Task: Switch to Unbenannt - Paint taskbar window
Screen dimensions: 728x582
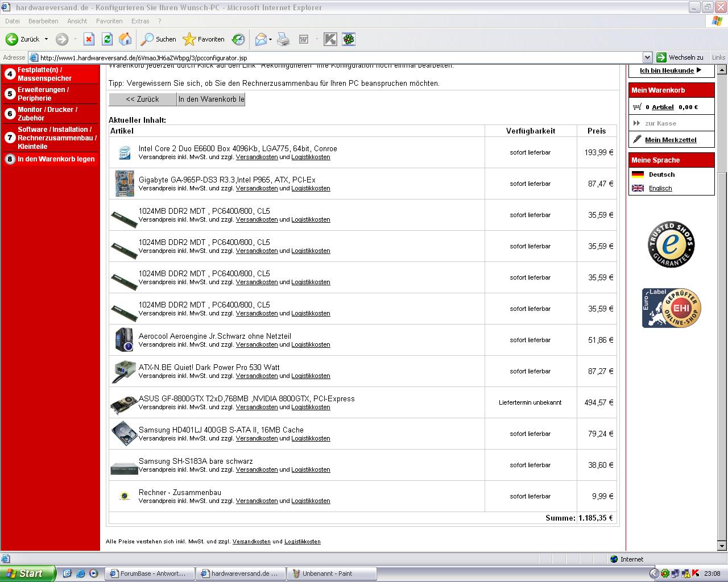Action: (x=332, y=573)
